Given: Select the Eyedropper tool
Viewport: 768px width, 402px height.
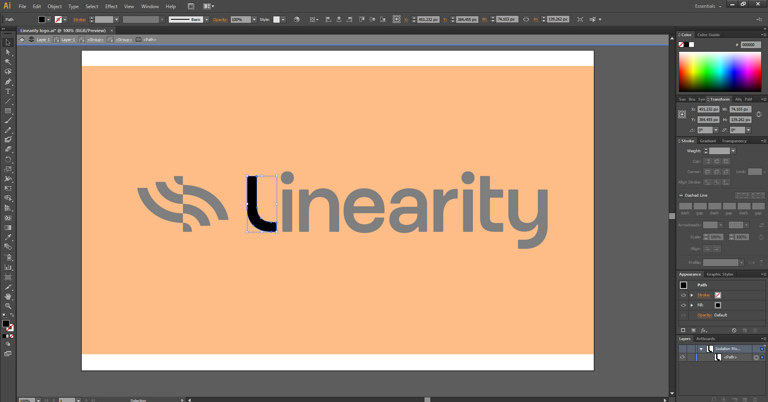Looking at the screenshot, I should click(8, 237).
